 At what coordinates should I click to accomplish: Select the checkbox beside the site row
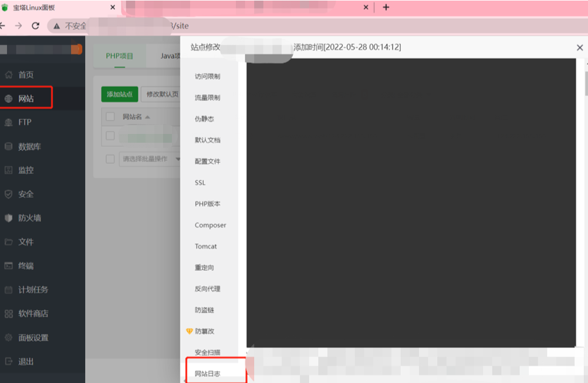click(x=110, y=135)
